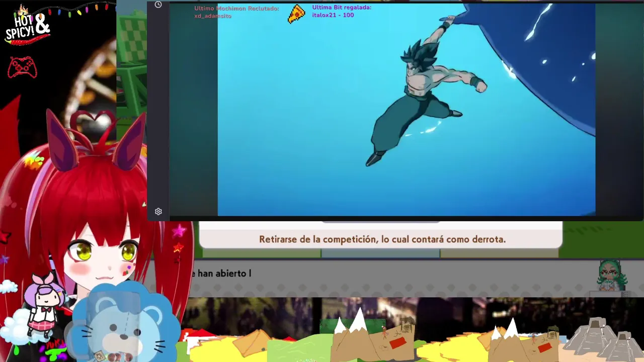The height and width of the screenshot is (362, 644).
Task: Click the pixel pizza slice icon
Action: click(x=296, y=14)
